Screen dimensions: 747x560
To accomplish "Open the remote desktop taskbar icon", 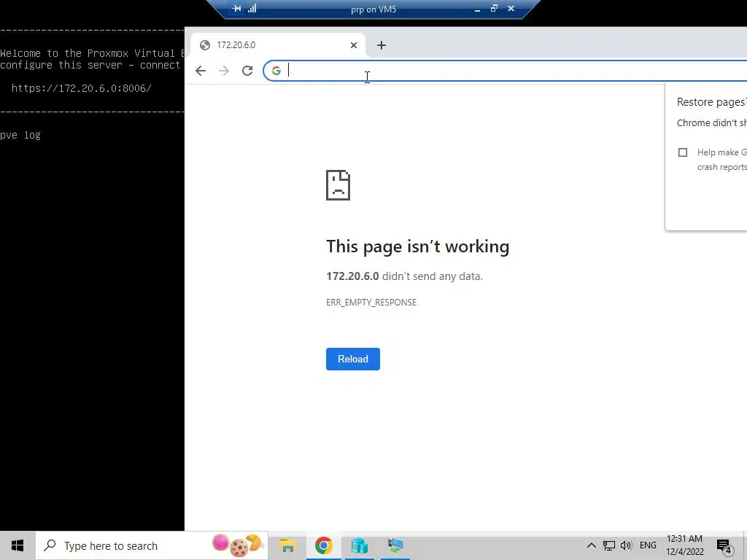I will pos(395,545).
